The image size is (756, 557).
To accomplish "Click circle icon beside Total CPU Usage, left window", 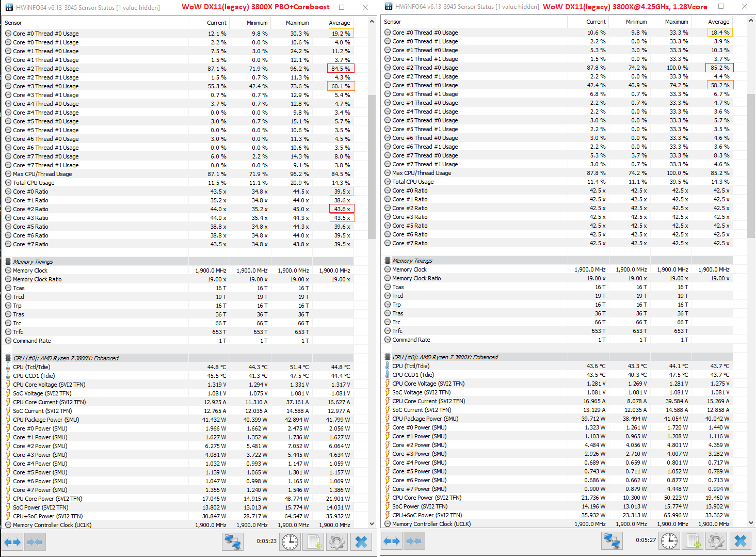I will tap(8, 183).
